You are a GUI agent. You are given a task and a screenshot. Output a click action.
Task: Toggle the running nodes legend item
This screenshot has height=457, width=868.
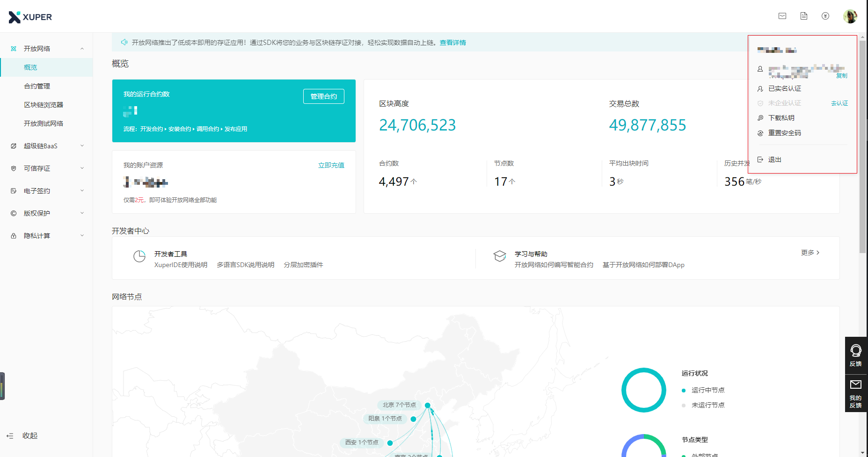tap(703, 390)
